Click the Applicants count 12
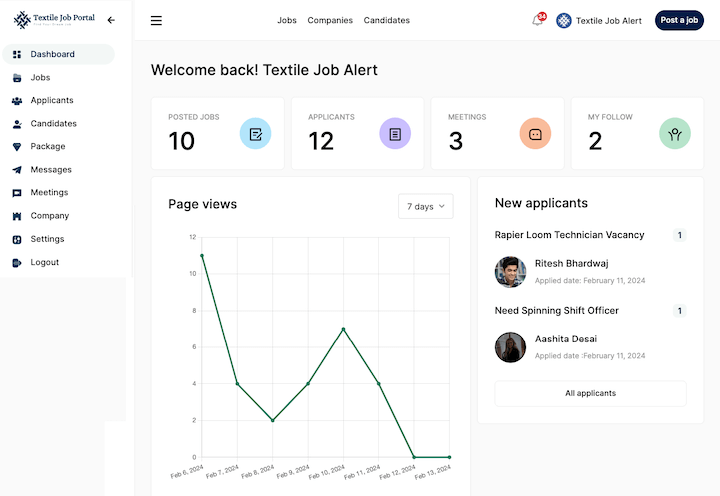 [321, 141]
